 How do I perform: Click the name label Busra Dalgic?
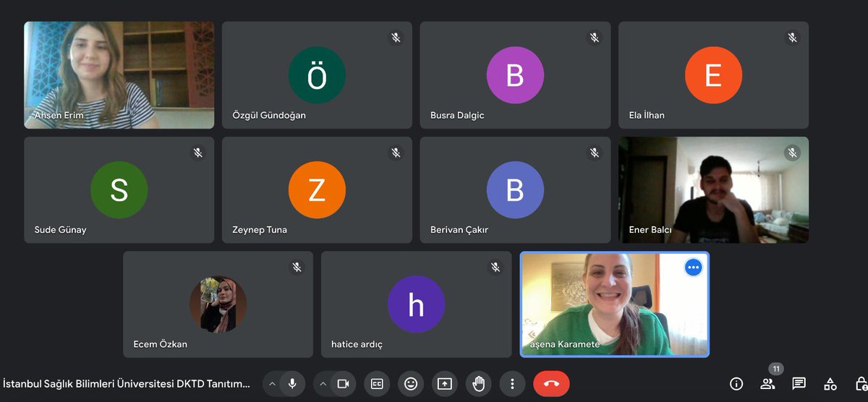pyautogui.click(x=457, y=115)
